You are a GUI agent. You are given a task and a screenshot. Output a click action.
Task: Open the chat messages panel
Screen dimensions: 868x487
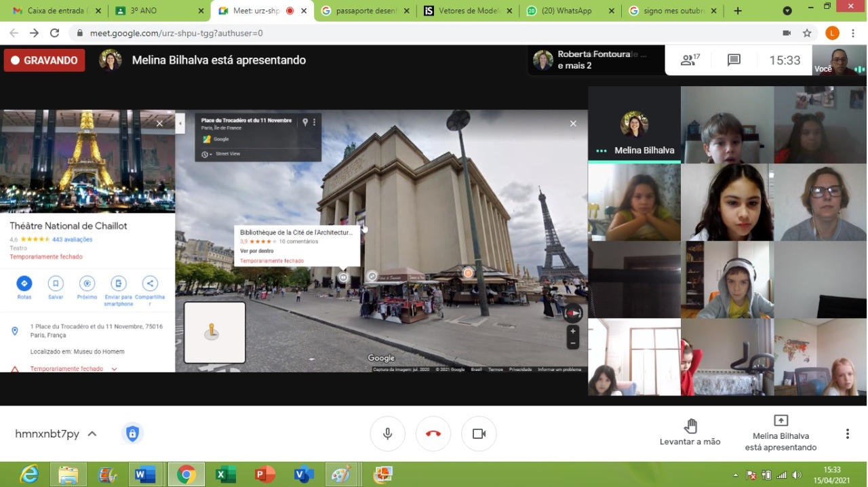click(x=734, y=60)
